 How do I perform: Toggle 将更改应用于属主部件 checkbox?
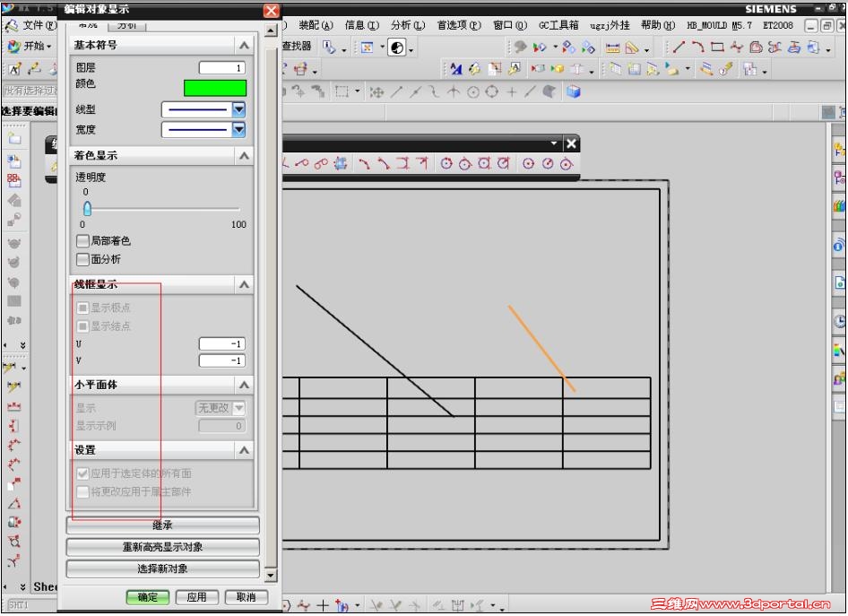tap(82, 491)
